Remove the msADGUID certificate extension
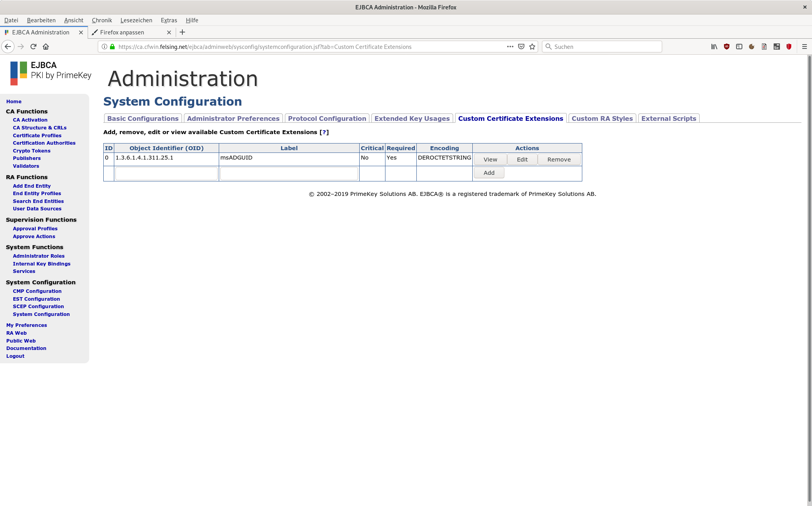The image size is (812, 506). pos(559,160)
